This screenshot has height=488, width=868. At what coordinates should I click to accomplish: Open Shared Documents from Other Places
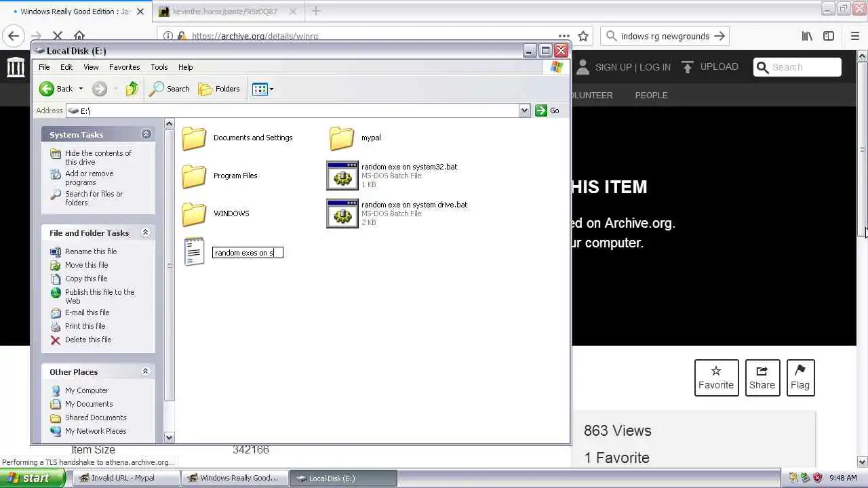[x=96, y=418]
